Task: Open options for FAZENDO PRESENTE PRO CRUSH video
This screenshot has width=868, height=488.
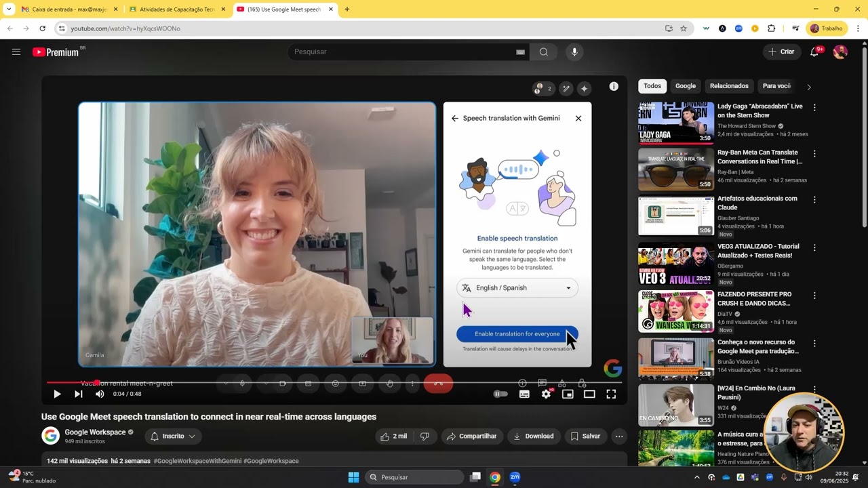Action: 814,296
